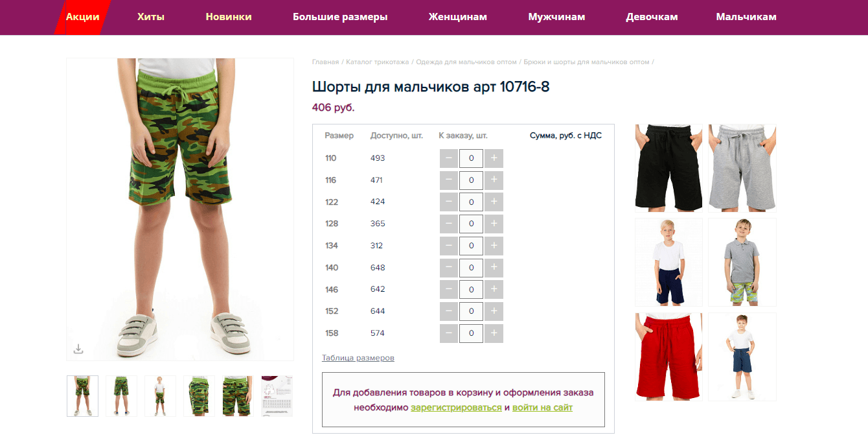Open related product with grey polo boy
The height and width of the screenshot is (435, 868).
tap(742, 262)
